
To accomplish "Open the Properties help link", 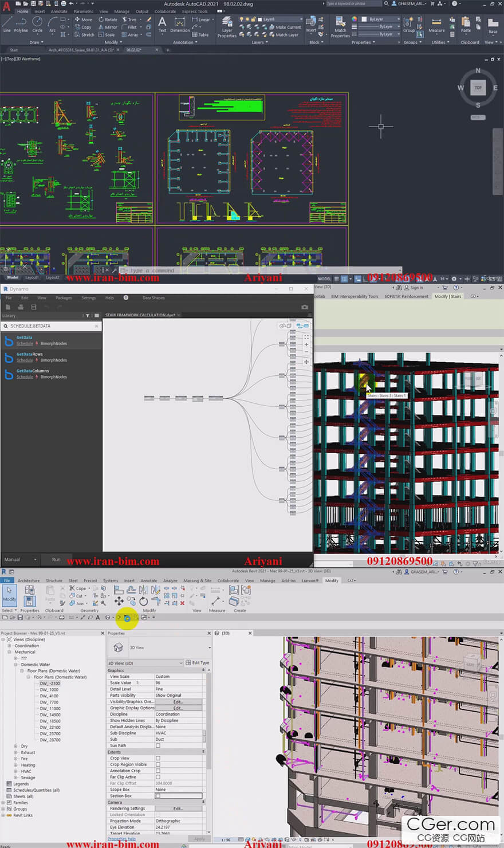I will coord(121,839).
